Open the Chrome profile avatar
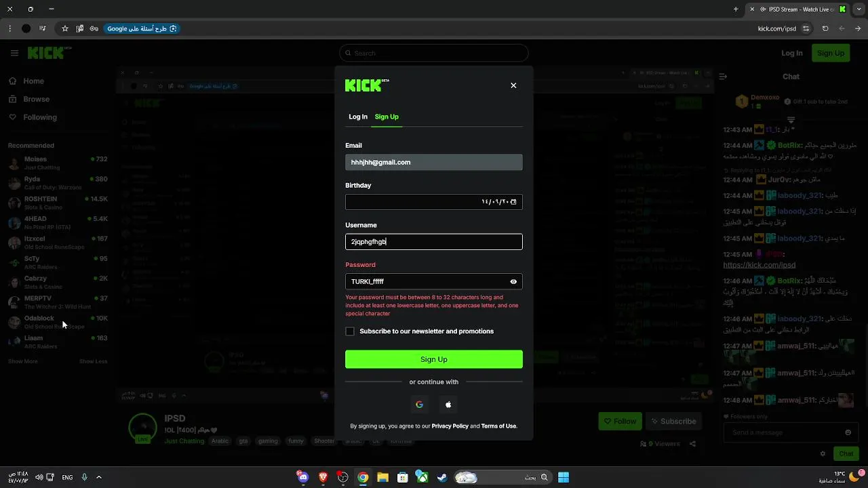This screenshot has height=488, width=868. pyautogui.click(x=26, y=28)
